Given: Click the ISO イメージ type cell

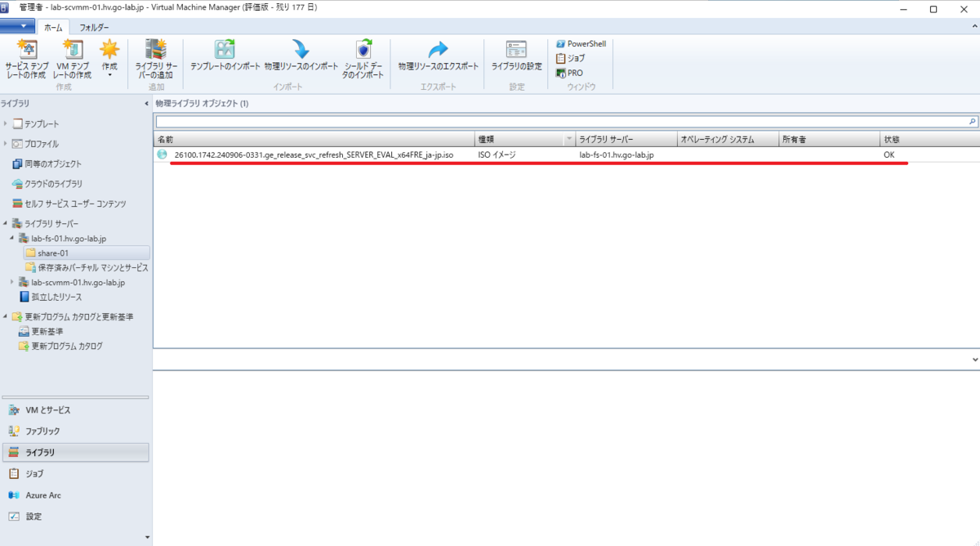Looking at the screenshot, I should [497, 154].
